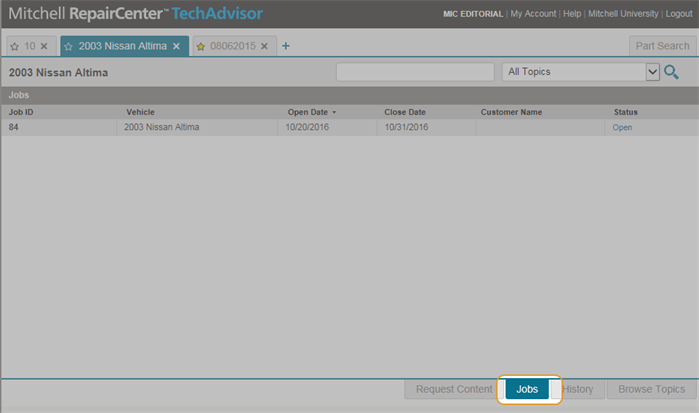The height and width of the screenshot is (413, 699).
Task: Click the gold star on the 08062015 tab
Action: click(201, 46)
